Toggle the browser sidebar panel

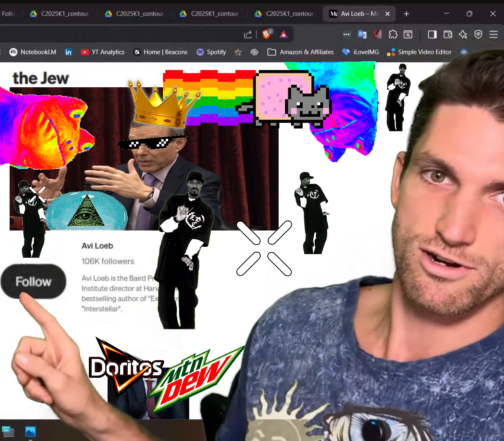[x=432, y=34]
